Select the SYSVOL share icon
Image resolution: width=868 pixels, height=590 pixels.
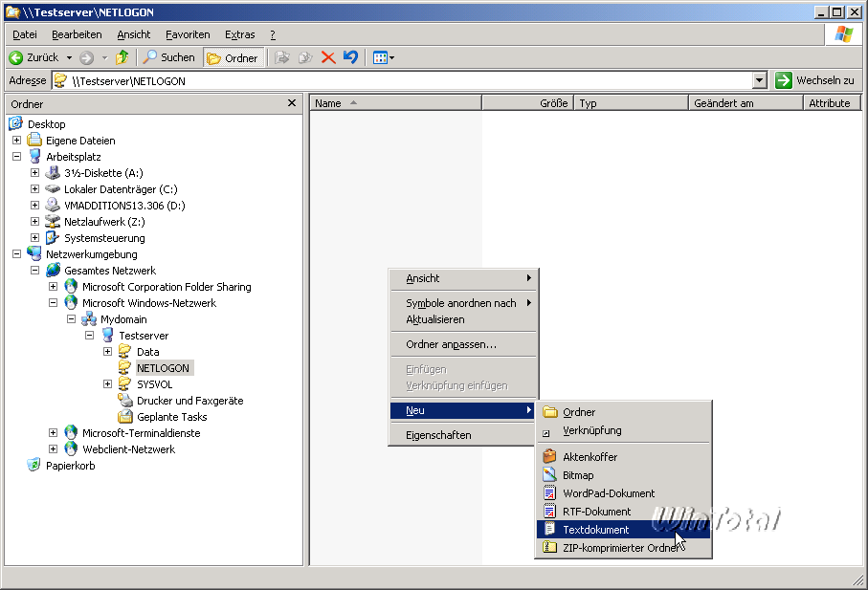point(125,384)
